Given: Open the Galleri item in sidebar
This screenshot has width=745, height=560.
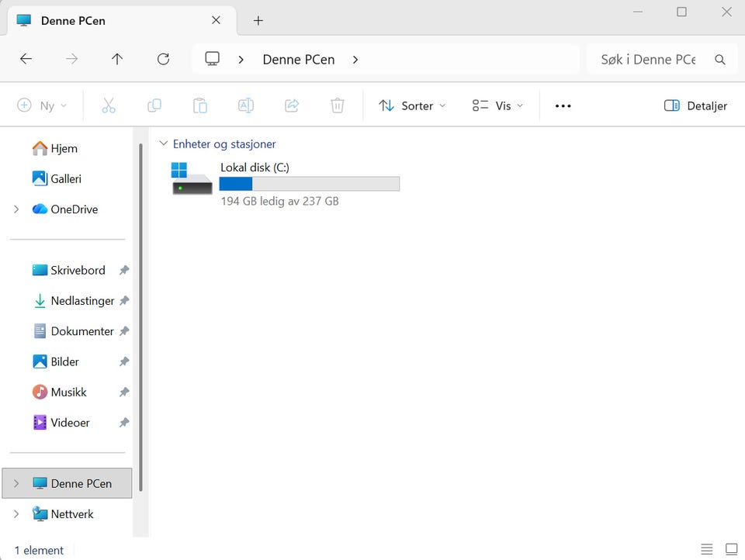Looking at the screenshot, I should tap(65, 178).
